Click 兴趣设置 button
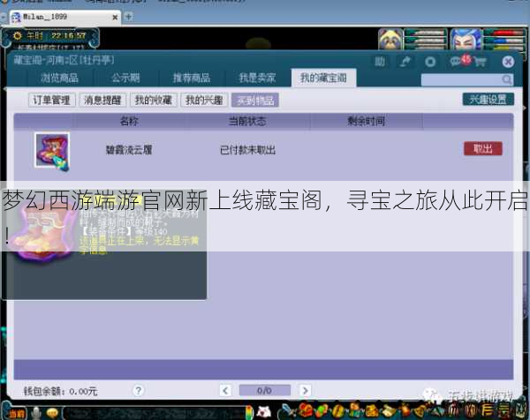 click(488, 99)
